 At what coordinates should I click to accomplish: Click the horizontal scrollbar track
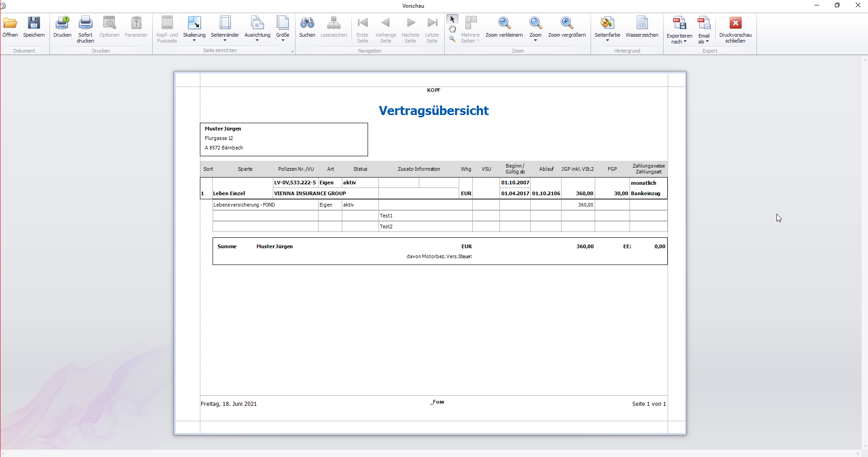click(x=431, y=453)
